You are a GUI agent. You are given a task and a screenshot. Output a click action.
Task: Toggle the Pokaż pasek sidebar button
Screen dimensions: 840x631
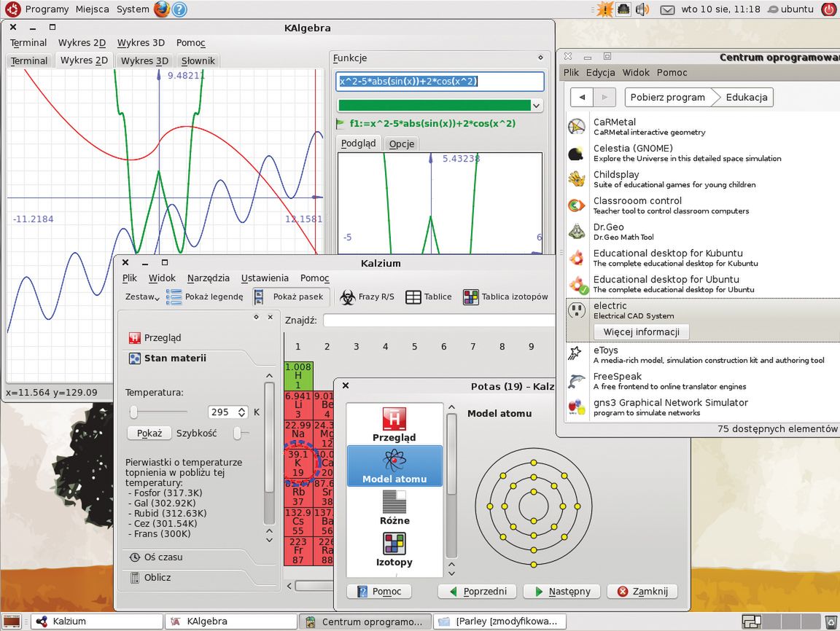(291, 297)
